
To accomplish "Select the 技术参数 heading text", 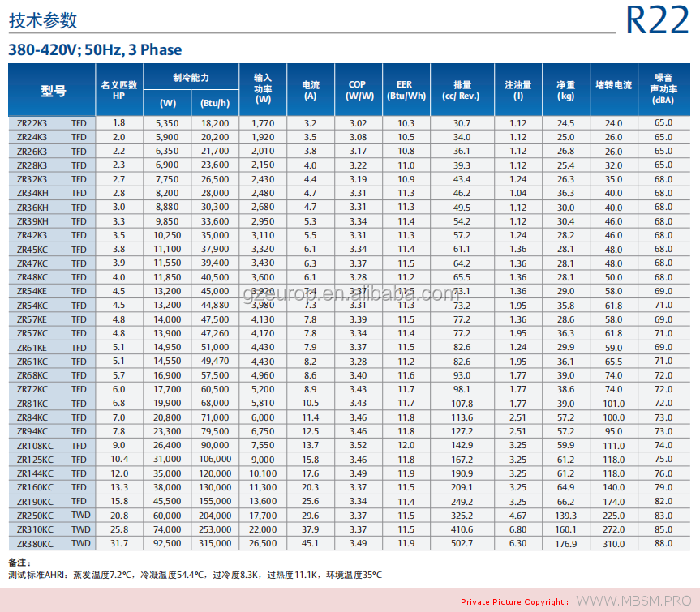I will tap(41, 21).
